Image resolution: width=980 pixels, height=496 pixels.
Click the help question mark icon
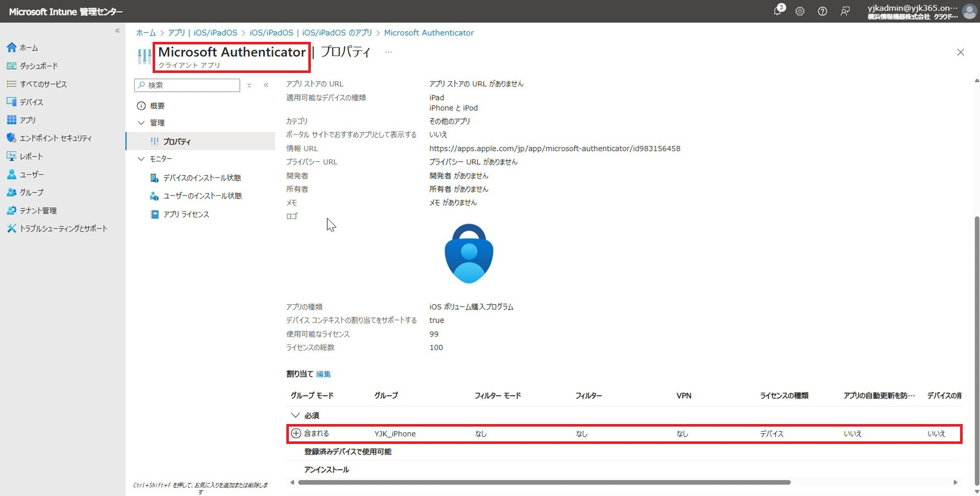(x=822, y=11)
